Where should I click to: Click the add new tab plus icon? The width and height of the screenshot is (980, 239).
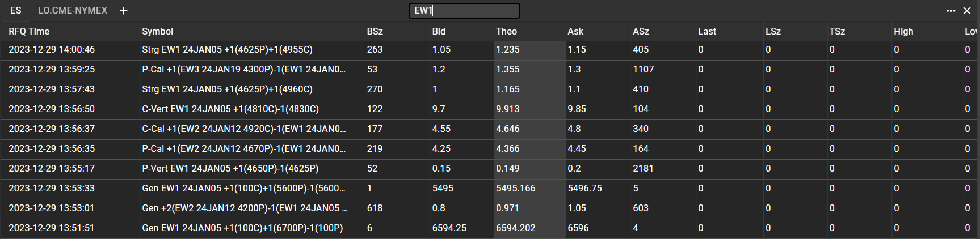(124, 11)
